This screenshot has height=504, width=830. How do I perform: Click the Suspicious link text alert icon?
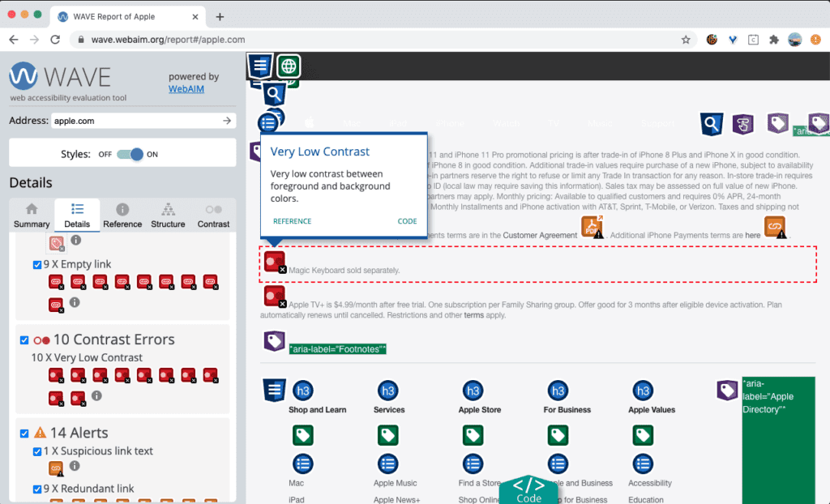pyautogui.click(x=56, y=468)
